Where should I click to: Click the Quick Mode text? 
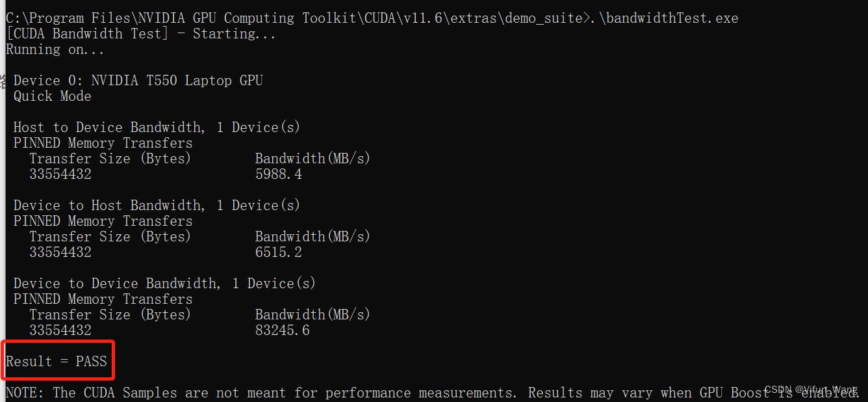pos(53,96)
